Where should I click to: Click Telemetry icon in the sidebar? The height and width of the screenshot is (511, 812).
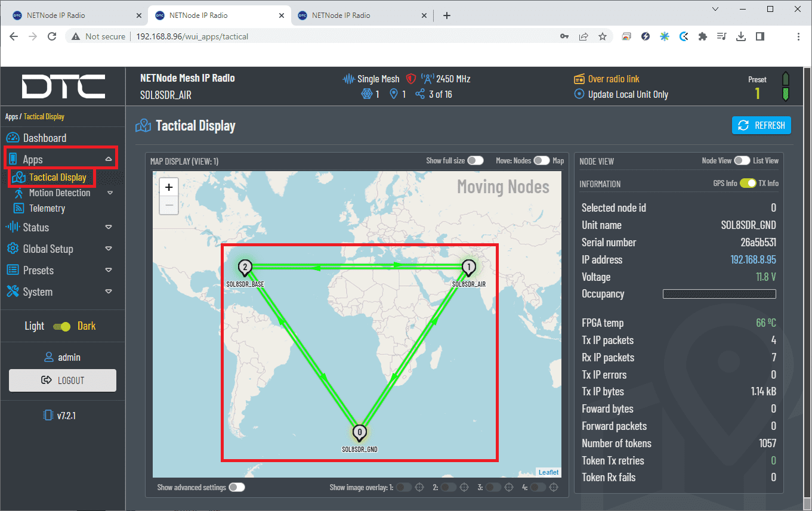pos(18,208)
